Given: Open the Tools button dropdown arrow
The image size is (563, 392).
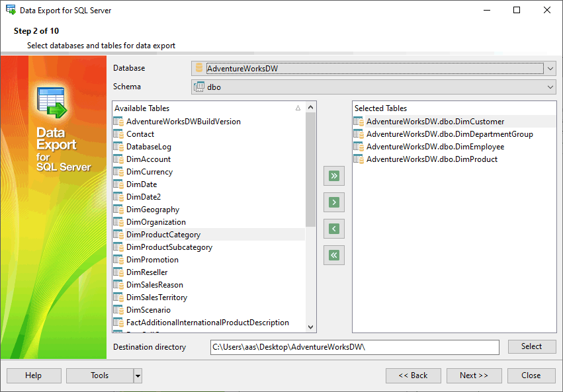Looking at the screenshot, I should click(x=138, y=375).
